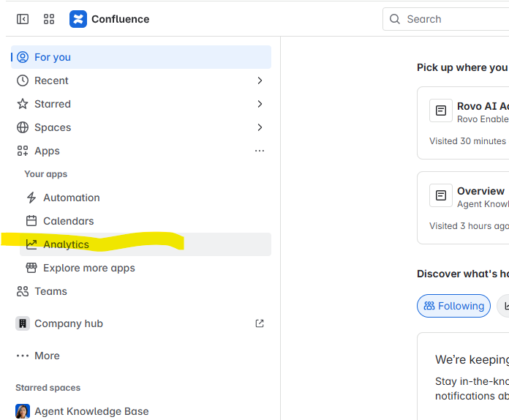The height and width of the screenshot is (420, 509).
Task: Expand the Recent submenu chevron
Action: 260,80
